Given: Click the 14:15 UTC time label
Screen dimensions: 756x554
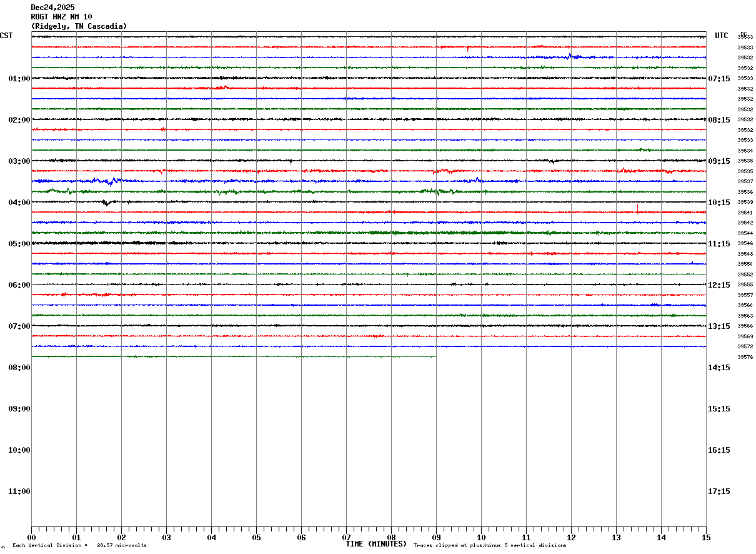Looking at the screenshot, I should click(x=719, y=368).
